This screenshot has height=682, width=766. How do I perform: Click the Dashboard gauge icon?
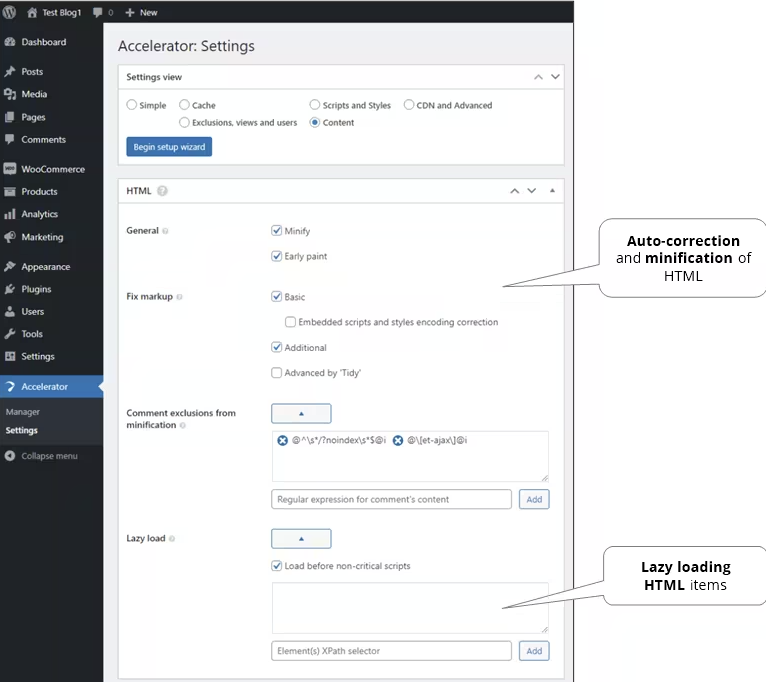(x=10, y=42)
